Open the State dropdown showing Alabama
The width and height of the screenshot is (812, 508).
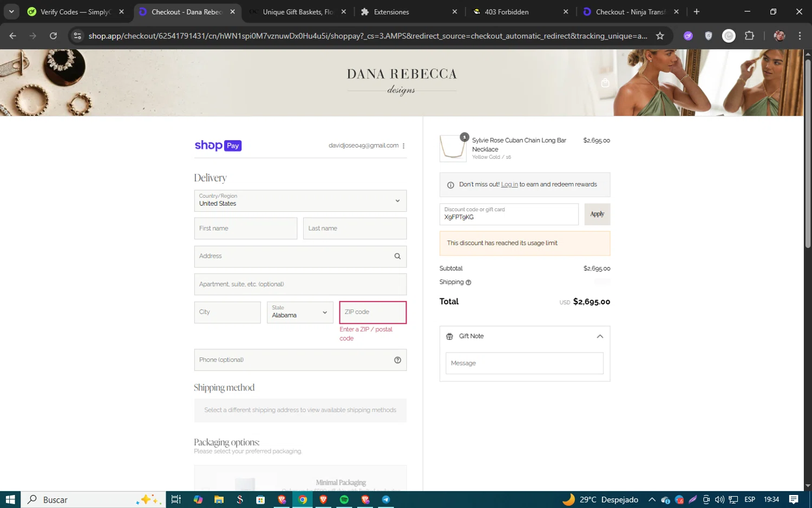point(300,312)
